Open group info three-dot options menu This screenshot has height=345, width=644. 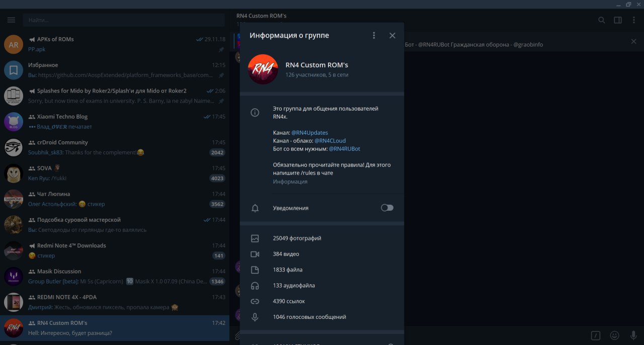(374, 36)
